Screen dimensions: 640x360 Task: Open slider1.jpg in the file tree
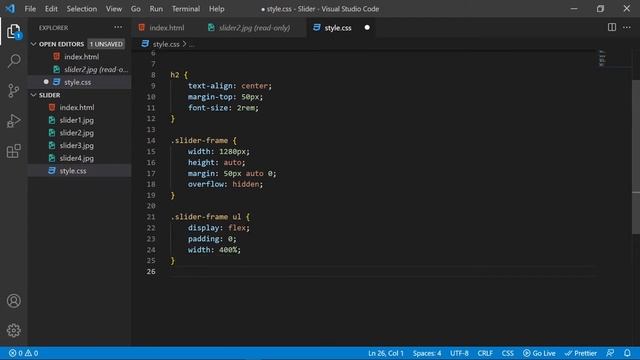pos(76,120)
